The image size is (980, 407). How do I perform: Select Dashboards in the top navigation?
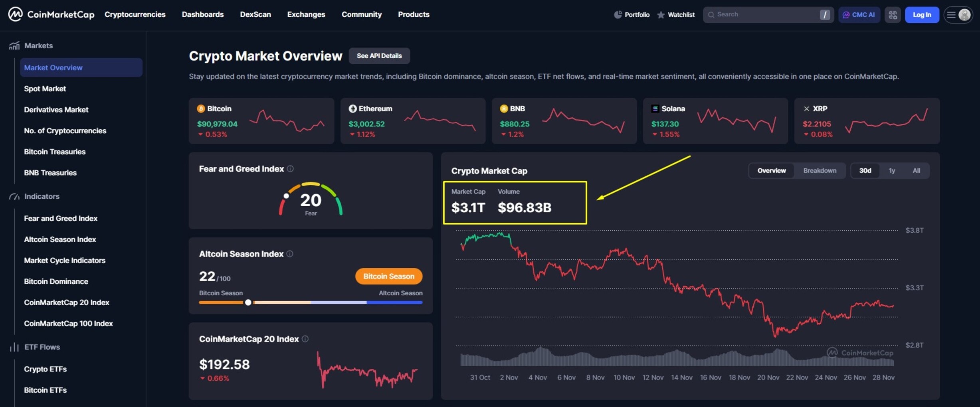pyautogui.click(x=202, y=14)
